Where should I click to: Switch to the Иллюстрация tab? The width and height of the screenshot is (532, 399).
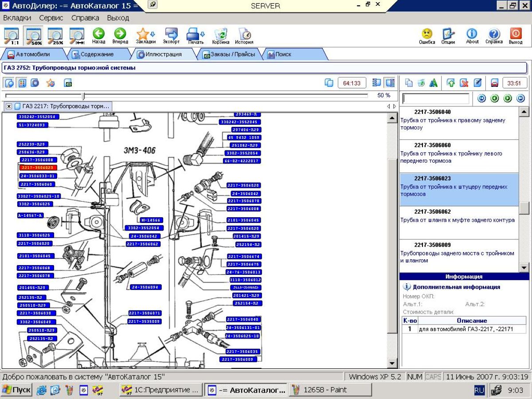pos(163,55)
